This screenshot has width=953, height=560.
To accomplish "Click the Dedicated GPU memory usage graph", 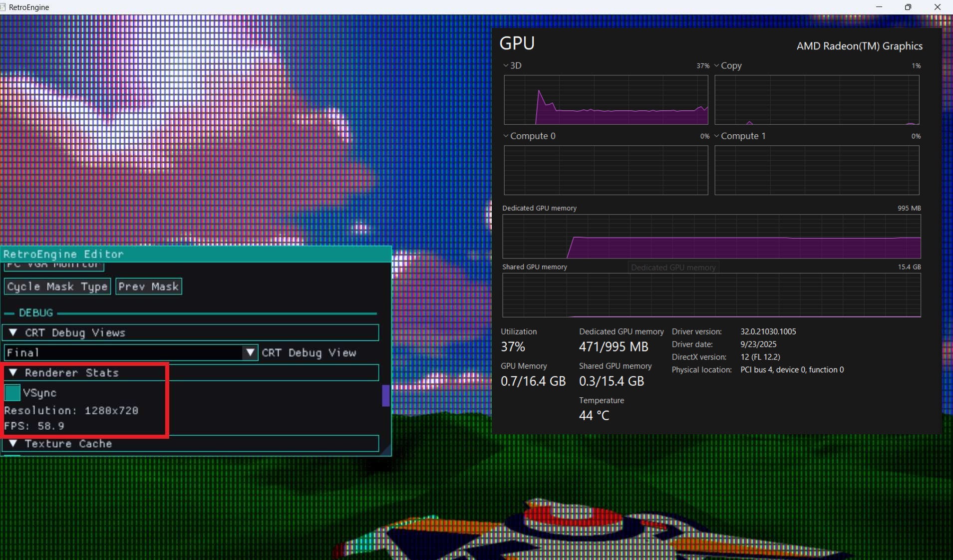I will (711, 237).
